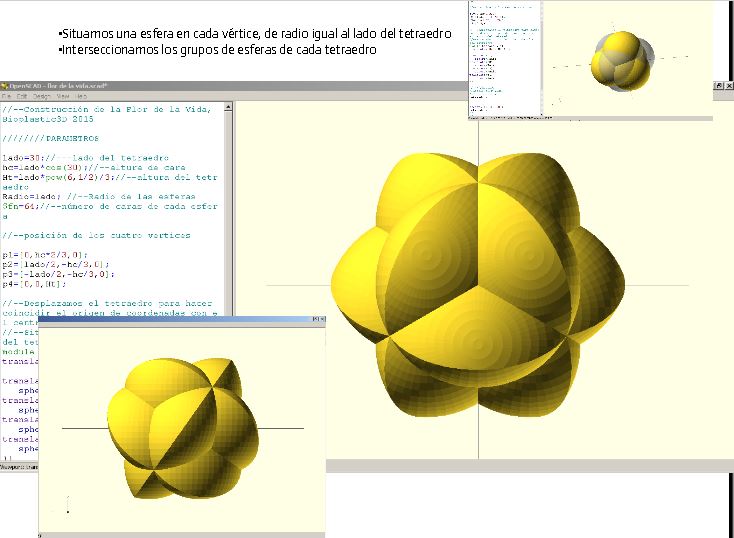Close the floating preview window

322,319
